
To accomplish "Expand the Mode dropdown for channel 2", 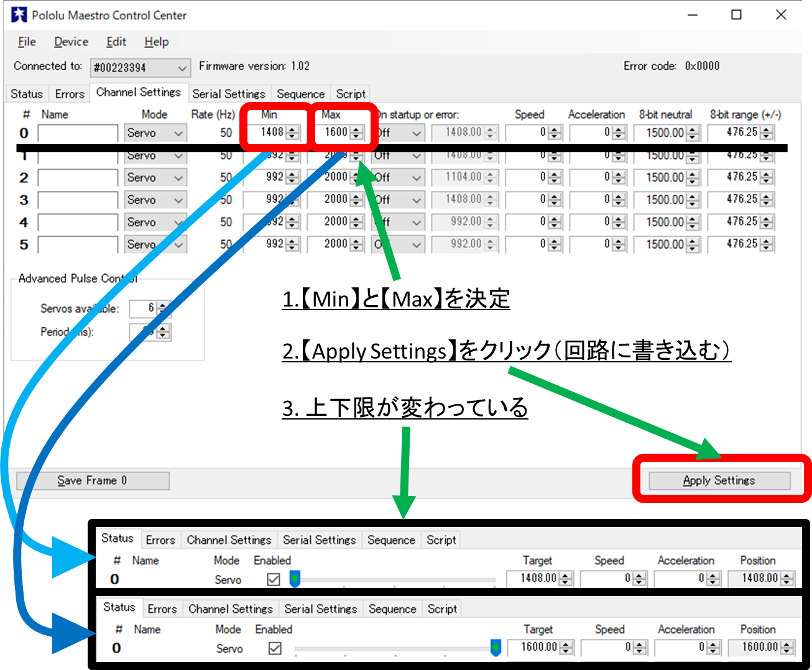I will (155, 178).
